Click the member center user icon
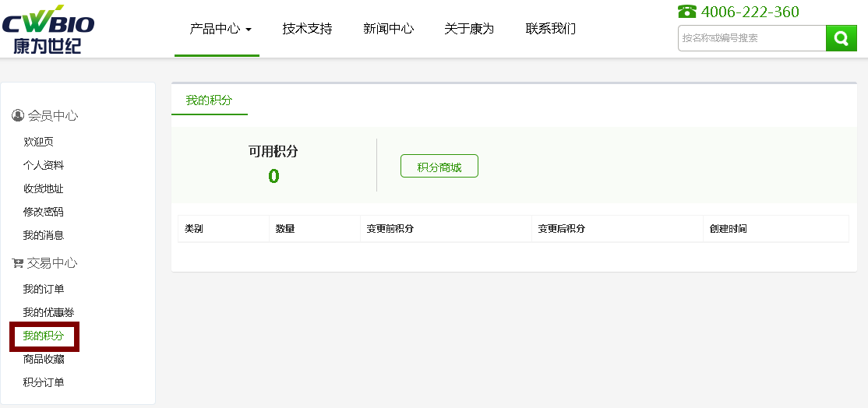The height and width of the screenshot is (408, 868). pos(18,115)
